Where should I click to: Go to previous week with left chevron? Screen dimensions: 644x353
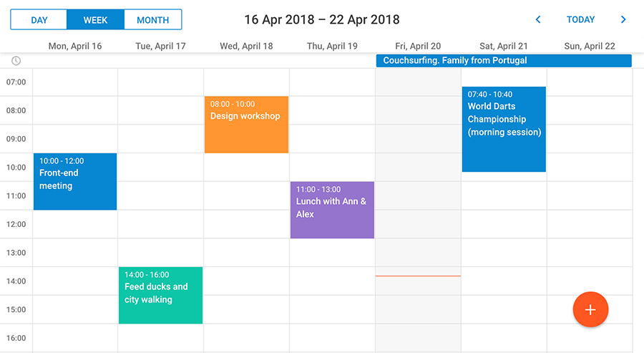(x=537, y=20)
